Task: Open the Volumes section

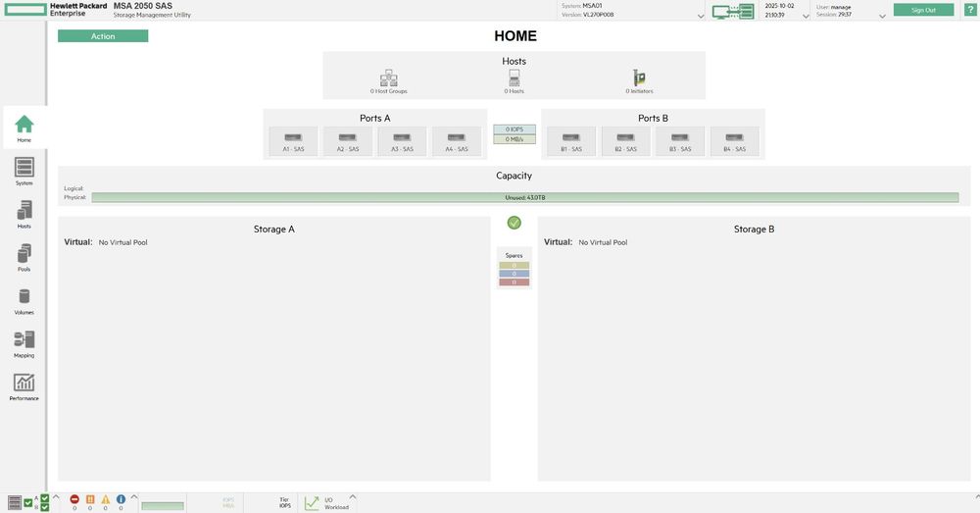Action: (x=24, y=300)
